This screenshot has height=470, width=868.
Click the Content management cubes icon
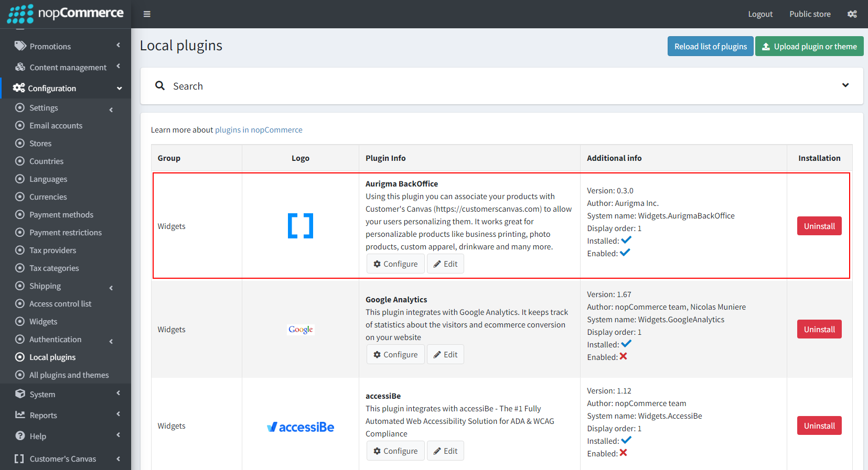(20, 67)
